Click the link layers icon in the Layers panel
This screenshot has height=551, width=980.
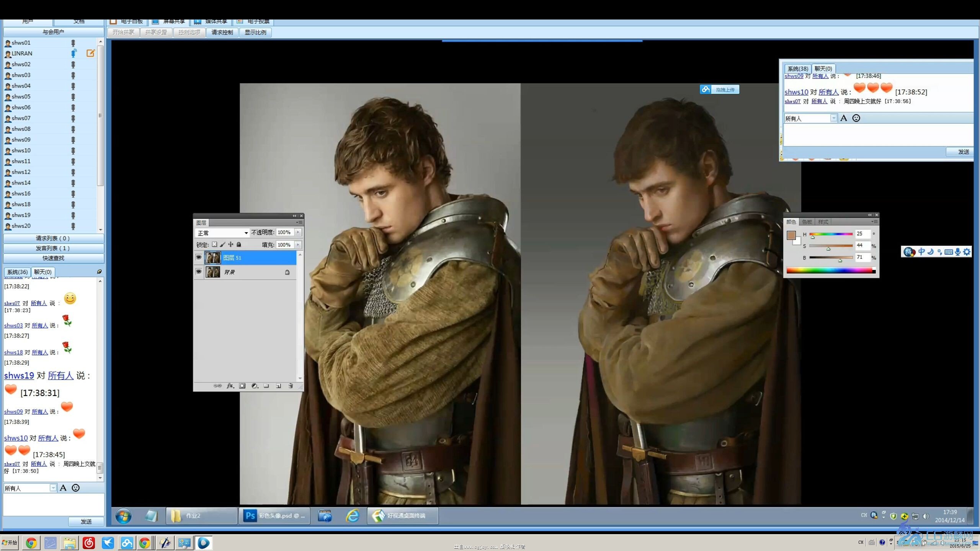point(217,386)
